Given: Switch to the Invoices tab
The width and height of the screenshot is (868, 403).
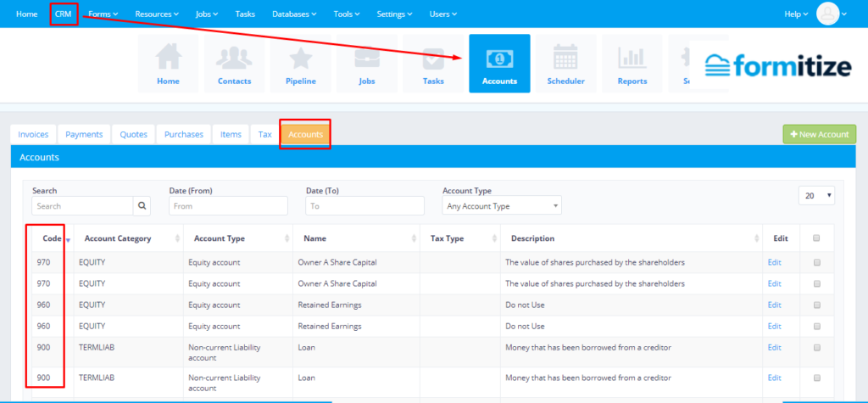Looking at the screenshot, I should coord(33,134).
